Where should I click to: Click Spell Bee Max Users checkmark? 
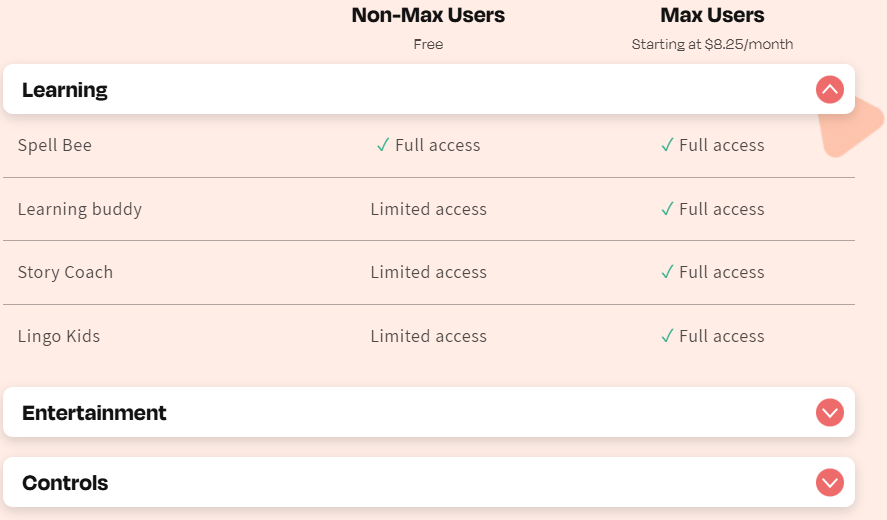pos(667,145)
